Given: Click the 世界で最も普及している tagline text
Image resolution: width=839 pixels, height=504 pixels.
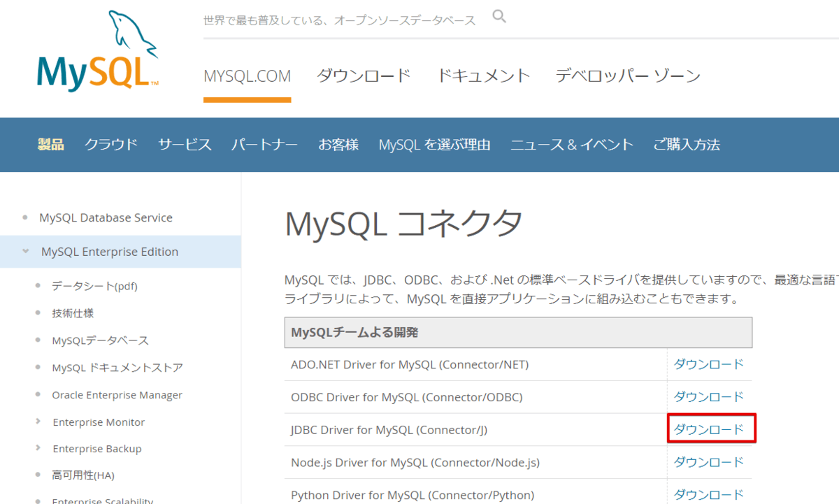Looking at the screenshot, I should point(340,20).
